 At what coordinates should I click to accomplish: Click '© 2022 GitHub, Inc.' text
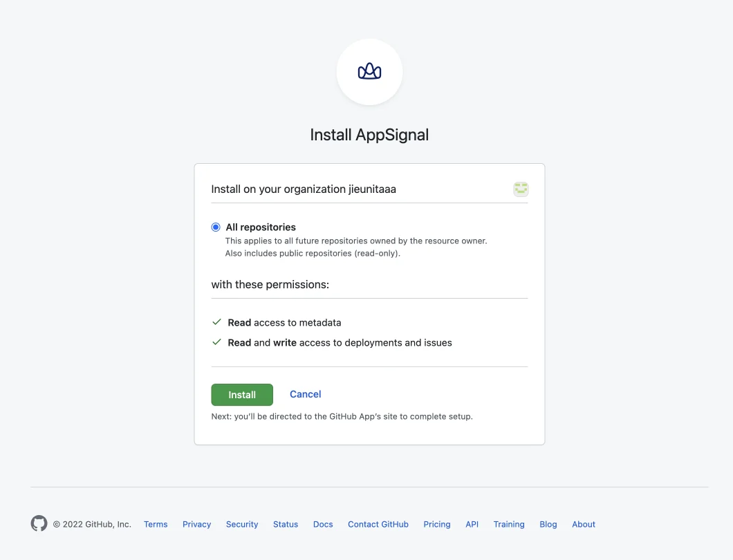pos(91,524)
